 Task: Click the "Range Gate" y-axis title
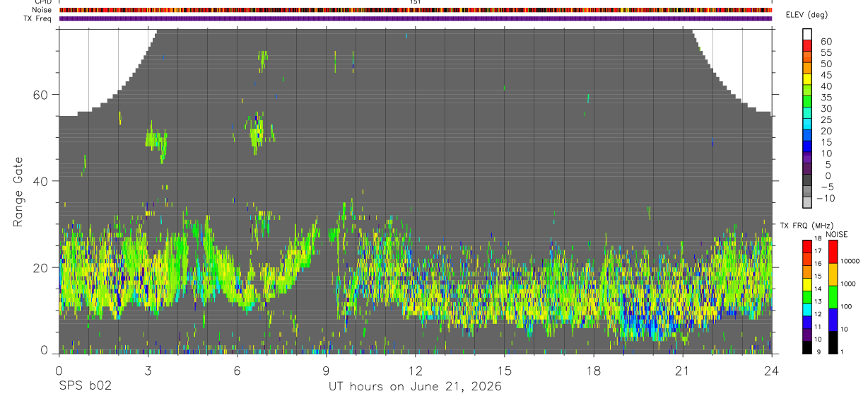point(18,193)
